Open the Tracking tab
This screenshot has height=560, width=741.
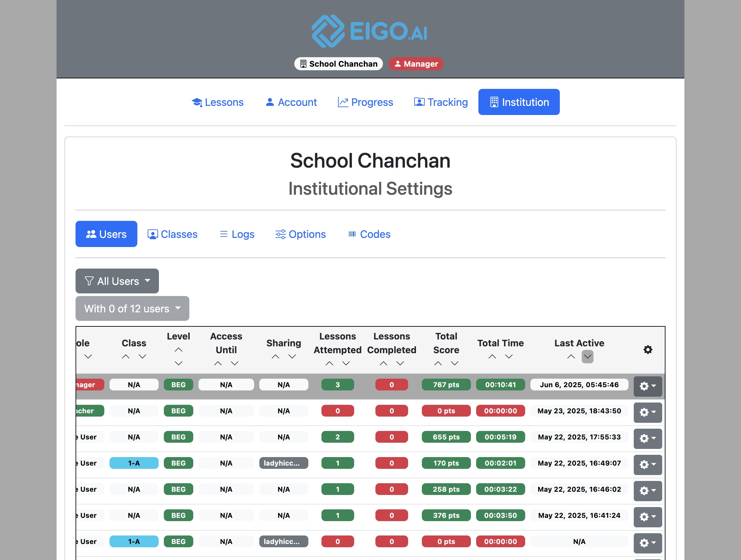click(440, 102)
